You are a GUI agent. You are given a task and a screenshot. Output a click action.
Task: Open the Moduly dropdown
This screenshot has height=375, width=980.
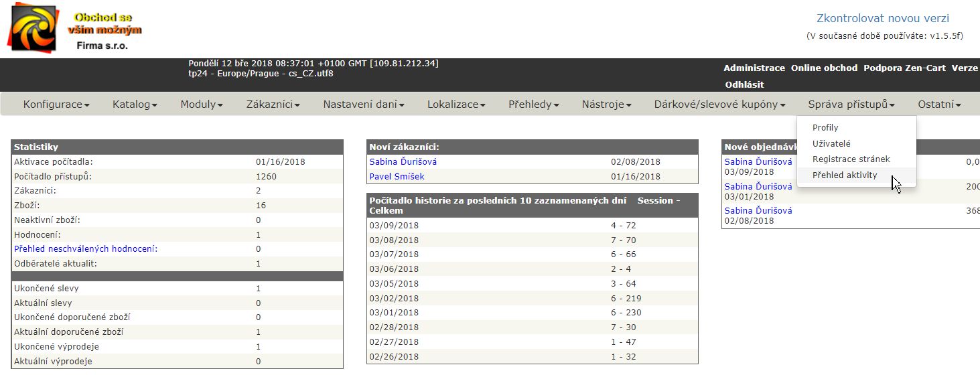pos(202,104)
